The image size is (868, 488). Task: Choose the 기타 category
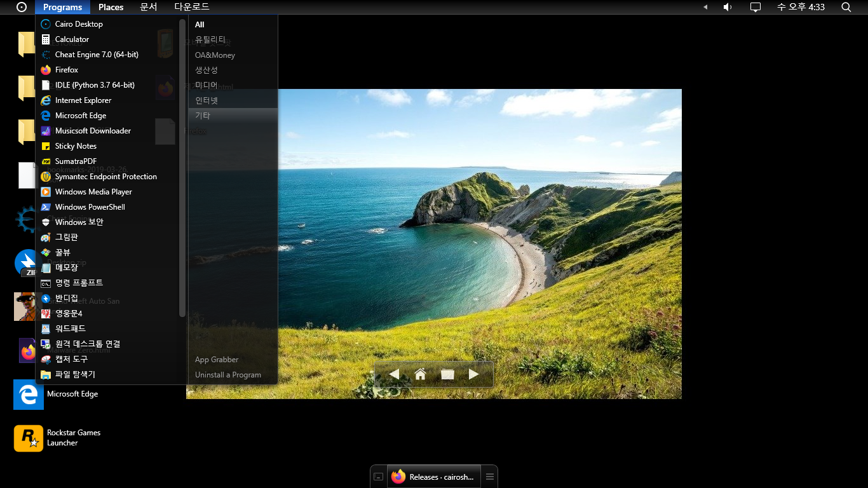(x=233, y=116)
